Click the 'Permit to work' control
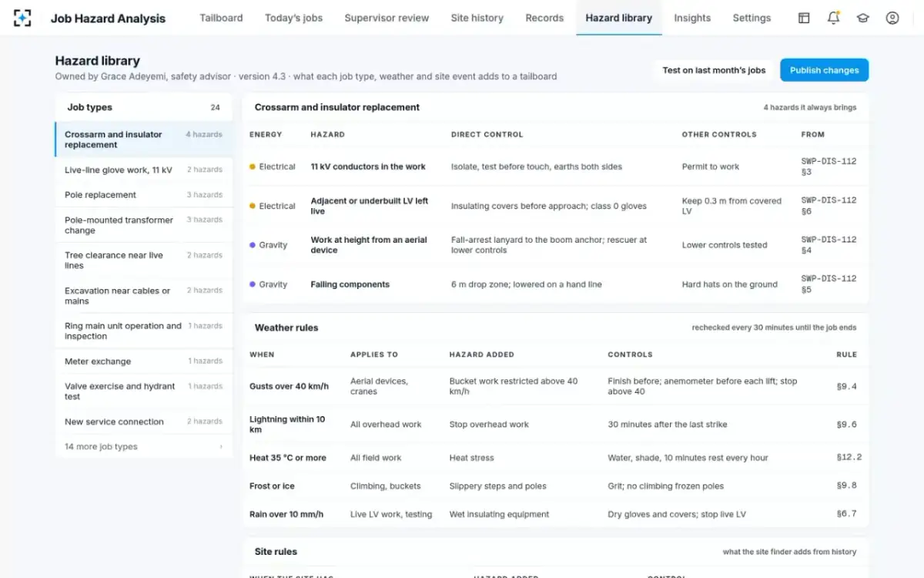Viewport: 924px width, 578px height. tap(710, 166)
